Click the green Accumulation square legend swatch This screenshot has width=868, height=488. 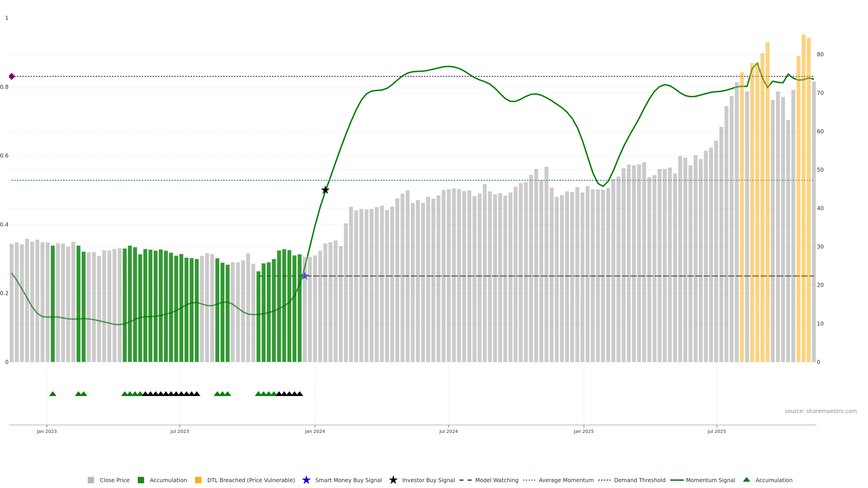(x=141, y=480)
